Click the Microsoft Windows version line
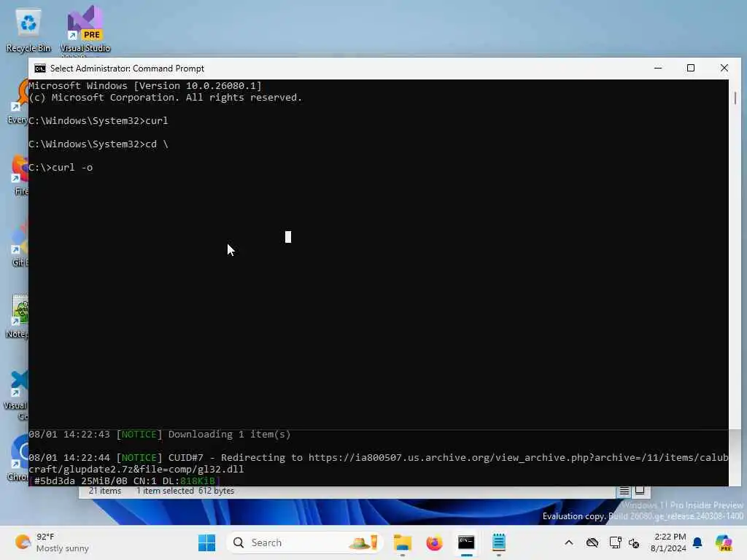 (145, 86)
